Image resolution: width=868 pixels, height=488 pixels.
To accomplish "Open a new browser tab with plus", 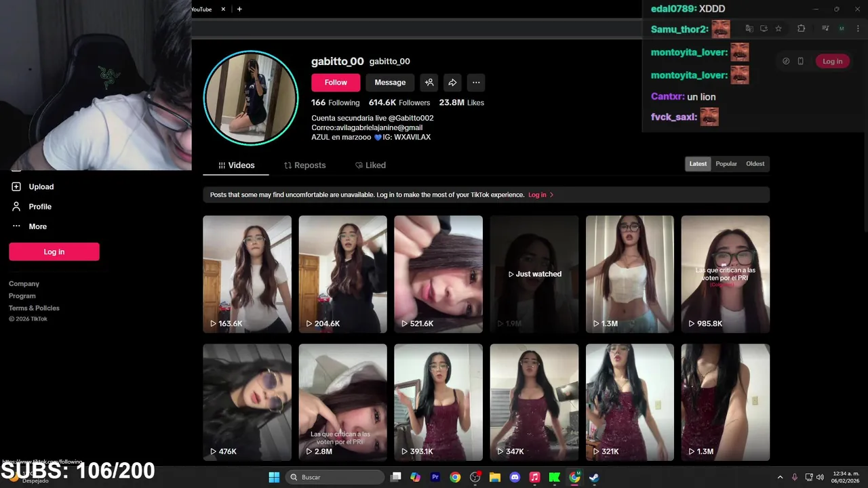I will click(x=239, y=9).
